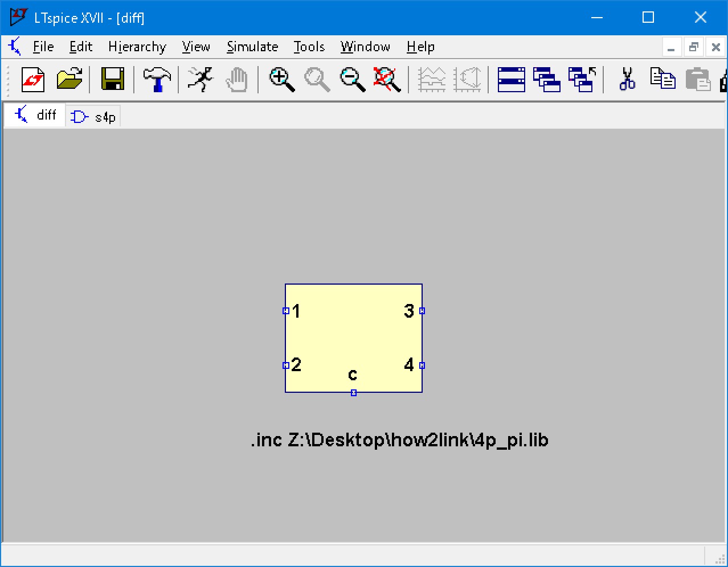Image resolution: width=728 pixels, height=567 pixels.
Task: Click the LTspice logo in the title bar
Action: point(19,17)
